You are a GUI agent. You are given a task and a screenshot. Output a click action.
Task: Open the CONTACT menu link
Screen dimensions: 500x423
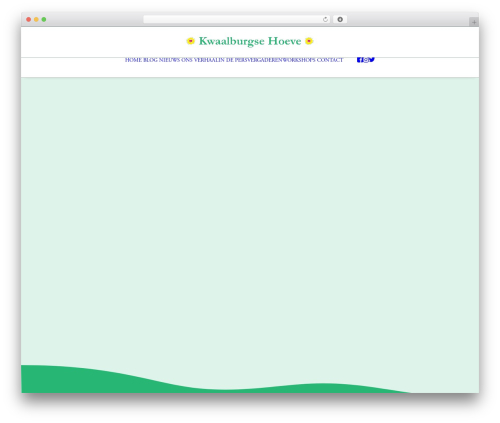pos(330,60)
